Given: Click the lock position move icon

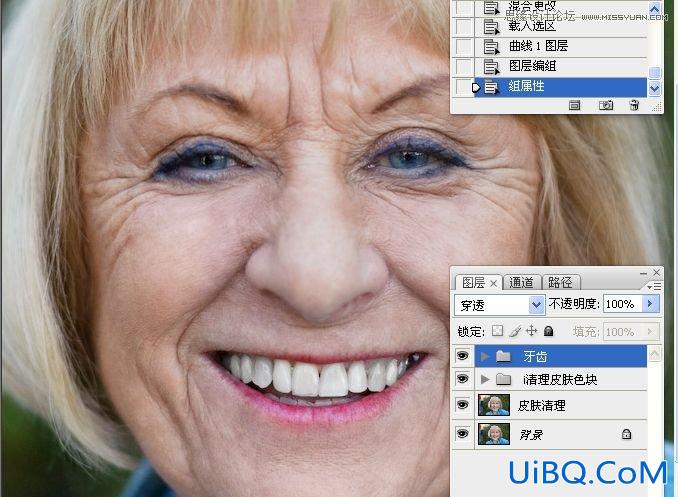Looking at the screenshot, I should (x=531, y=331).
